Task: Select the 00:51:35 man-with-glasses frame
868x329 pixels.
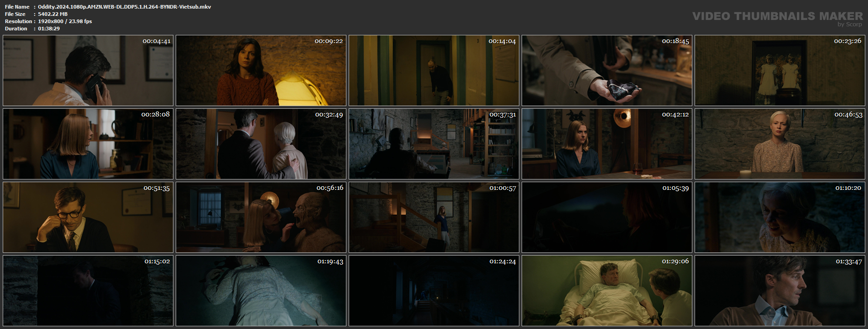Action: pos(88,218)
